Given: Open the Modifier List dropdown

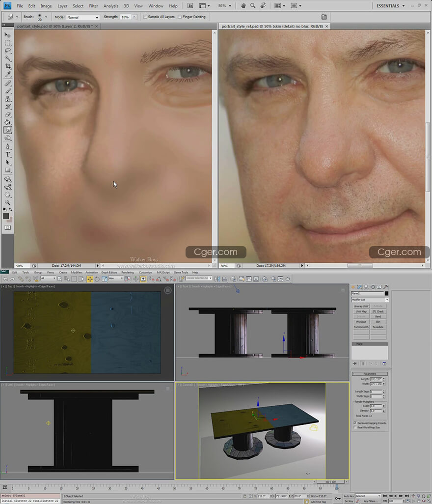Looking at the screenshot, I should pyautogui.click(x=370, y=300).
